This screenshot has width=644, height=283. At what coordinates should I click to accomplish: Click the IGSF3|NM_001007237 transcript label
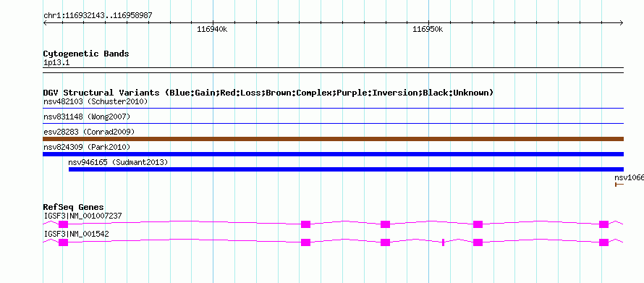click(x=82, y=216)
